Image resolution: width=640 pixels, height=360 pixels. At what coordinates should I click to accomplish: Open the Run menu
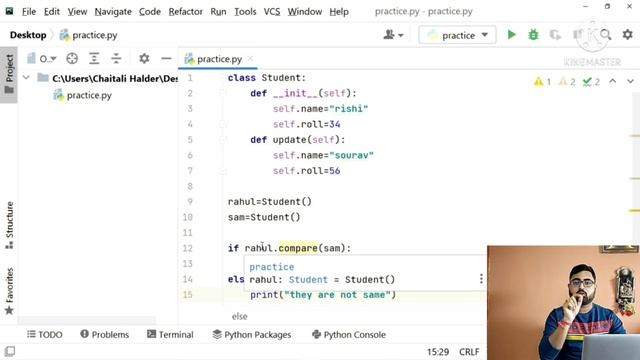coord(218,11)
